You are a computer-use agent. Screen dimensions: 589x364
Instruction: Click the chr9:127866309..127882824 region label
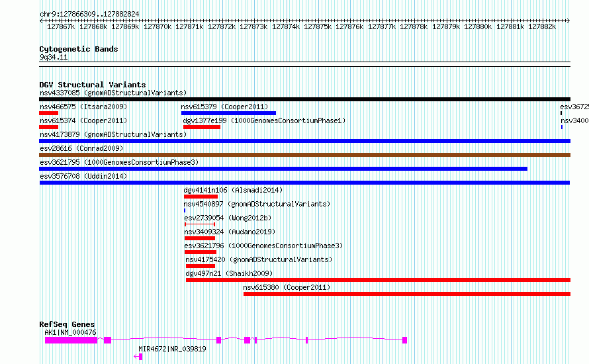(x=89, y=14)
